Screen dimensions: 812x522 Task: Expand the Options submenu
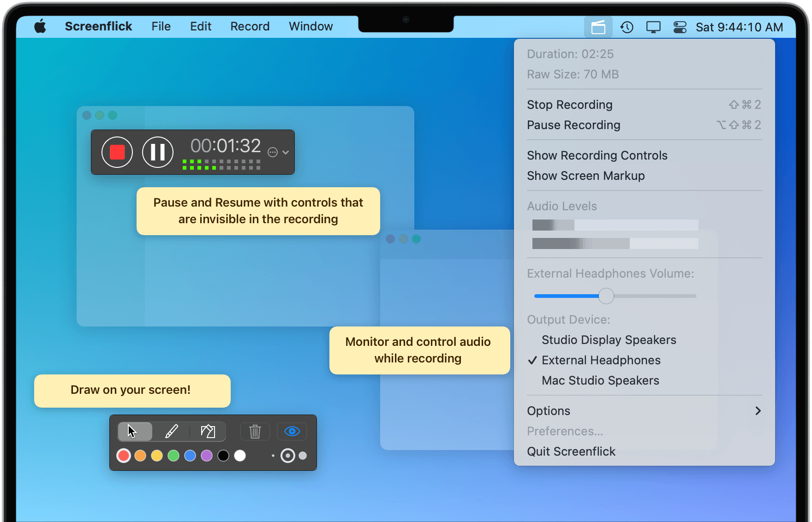[x=644, y=411]
